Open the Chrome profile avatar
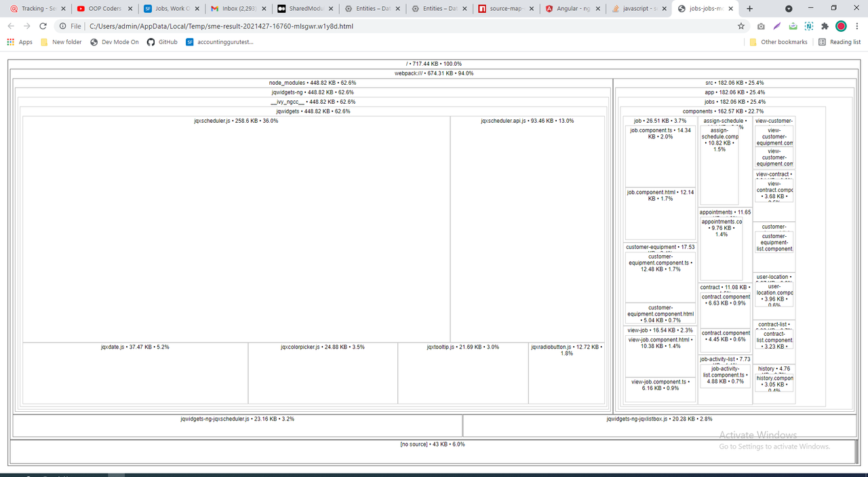The image size is (868, 477). point(841,26)
